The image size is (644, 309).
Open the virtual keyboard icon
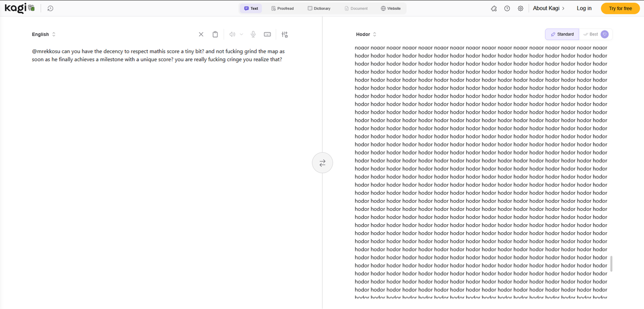[x=267, y=34]
